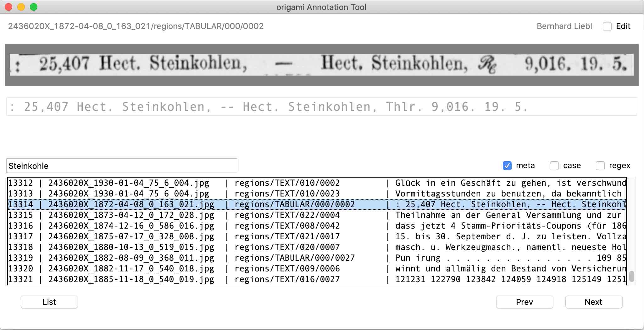The image size is (644, 330).
Task: Click the scanned Steinkohlen line image
Action: click(321, 65)
